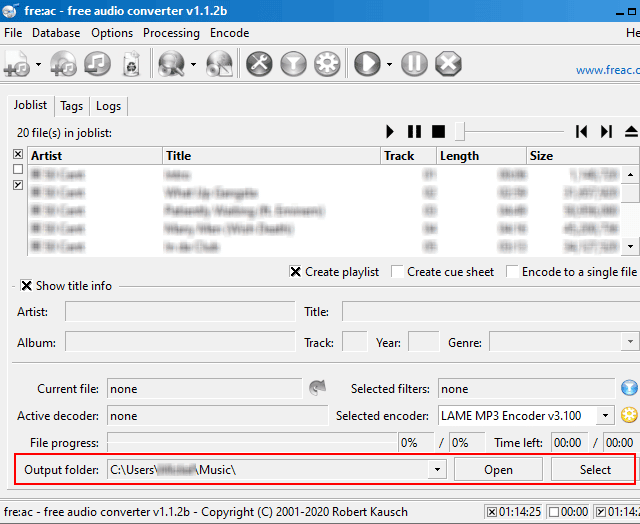Image resolution: width=640 pixels, height=524 pixels.
Task: Click the Title input field
Action: coord(491,312)
